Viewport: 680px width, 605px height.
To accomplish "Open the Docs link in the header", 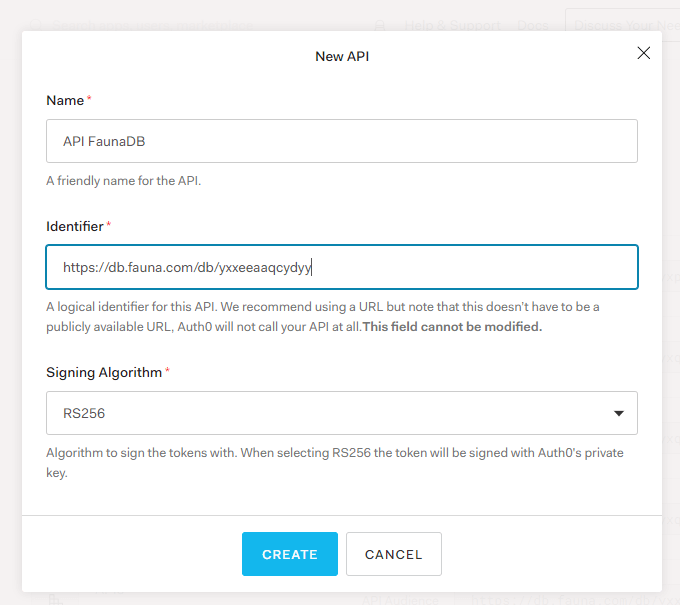I will click(532, 25).
